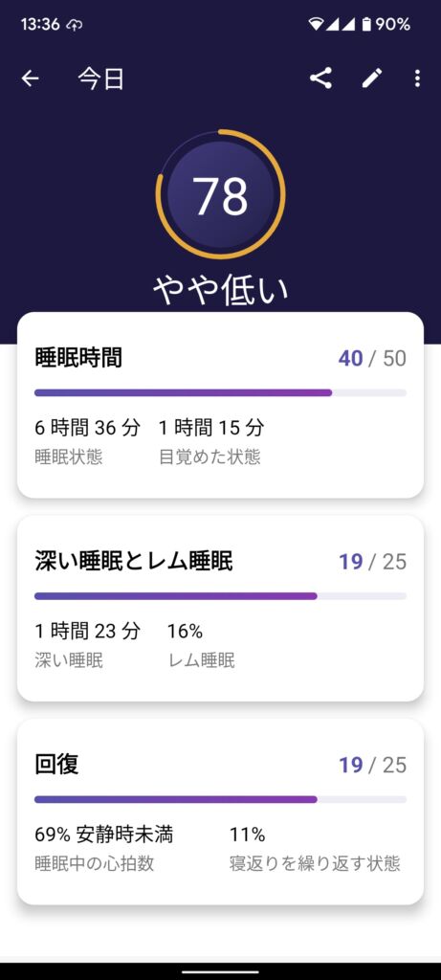Open the three-dot overflow menu
This screenshot has width=441, height=980.
coord(417,78)
